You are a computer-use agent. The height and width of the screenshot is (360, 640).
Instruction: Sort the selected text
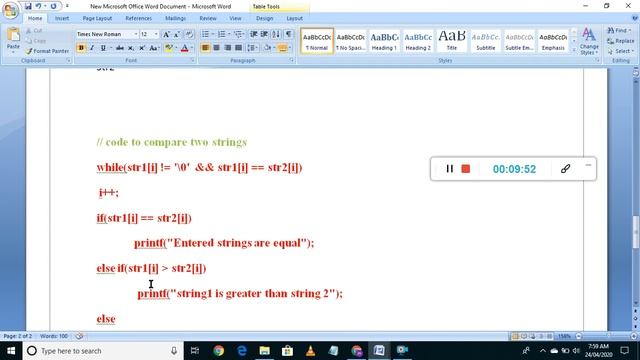coord(276,34)
